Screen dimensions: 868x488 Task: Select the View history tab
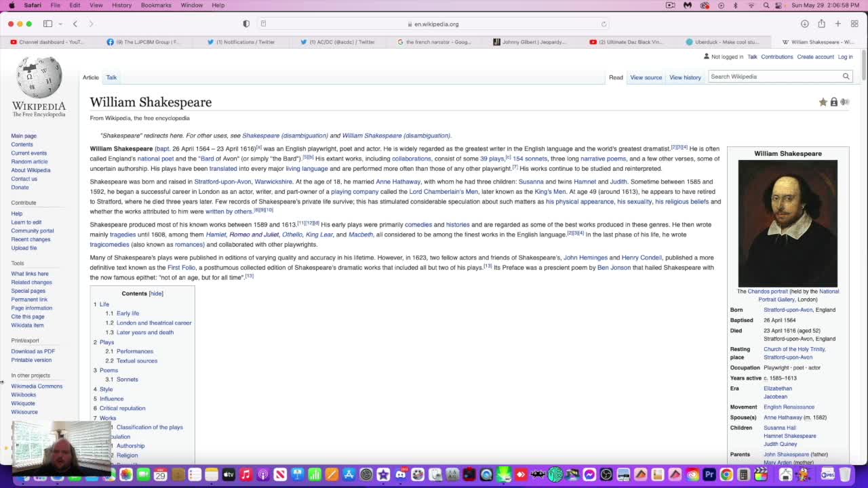pos(685,77)
